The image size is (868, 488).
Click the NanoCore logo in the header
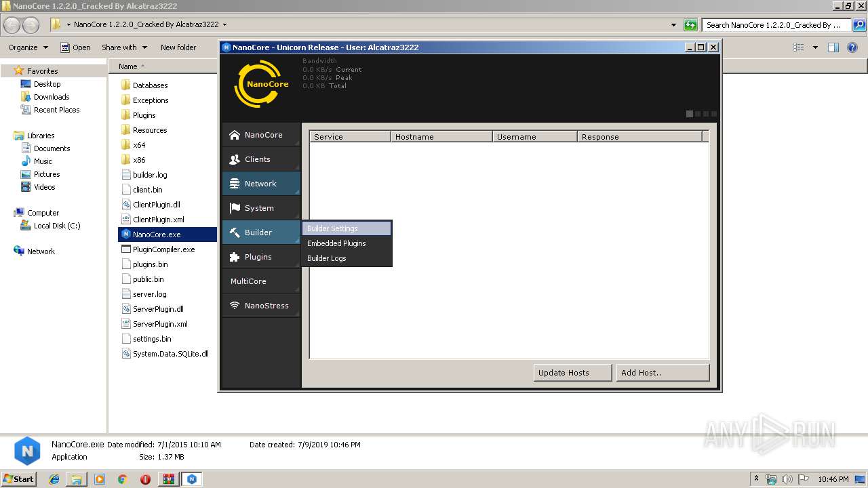262,84
